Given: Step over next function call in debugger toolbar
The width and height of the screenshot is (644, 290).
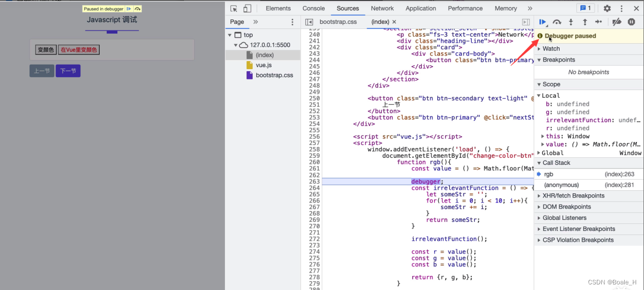Looking at the screenshot, I should (x=557, y=22).
